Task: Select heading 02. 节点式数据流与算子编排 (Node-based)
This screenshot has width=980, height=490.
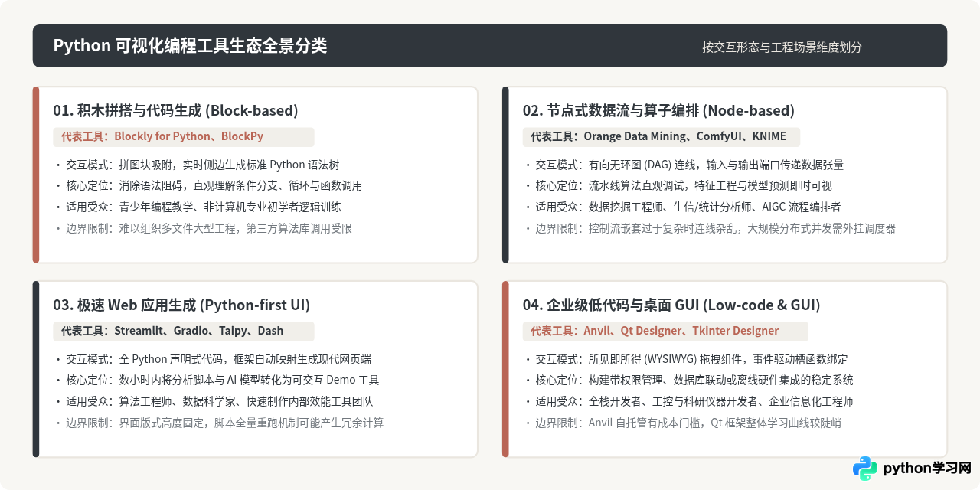Action: 658,110
